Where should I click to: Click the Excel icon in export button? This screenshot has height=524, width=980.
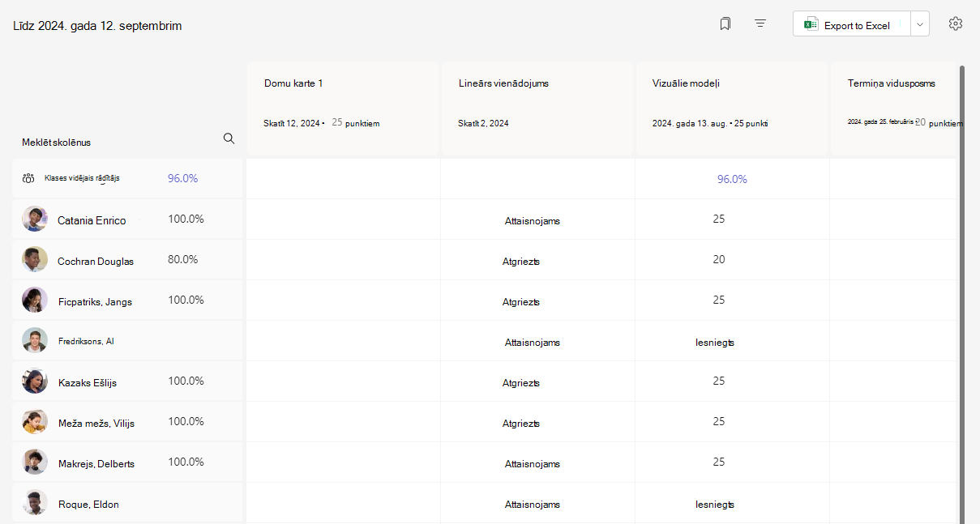pos(811,25)
